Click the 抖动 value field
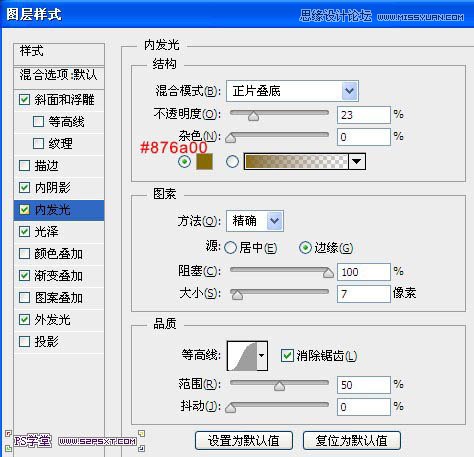Image resolution: width=474 pixels, height=457 pixels. point(364,407)
